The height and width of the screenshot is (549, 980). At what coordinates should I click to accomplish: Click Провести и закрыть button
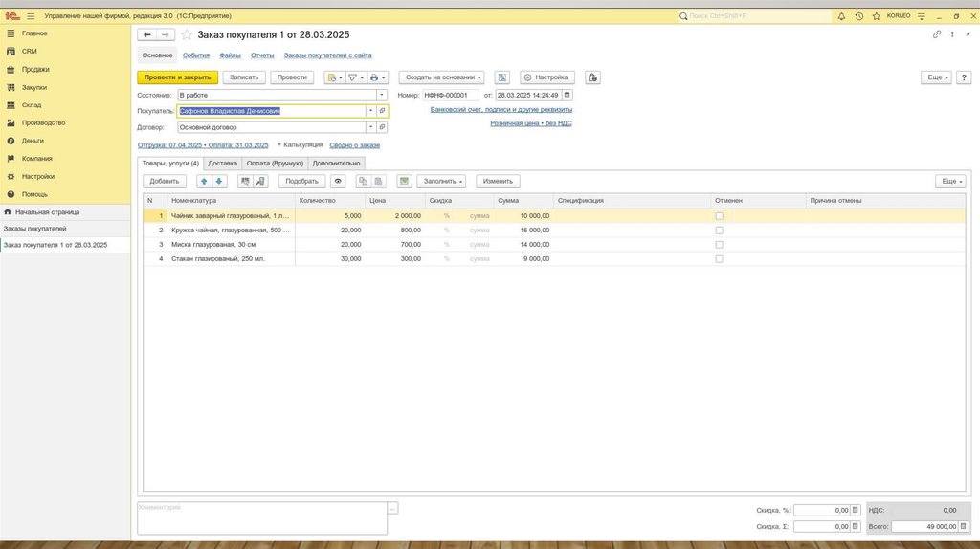(177, 77)
